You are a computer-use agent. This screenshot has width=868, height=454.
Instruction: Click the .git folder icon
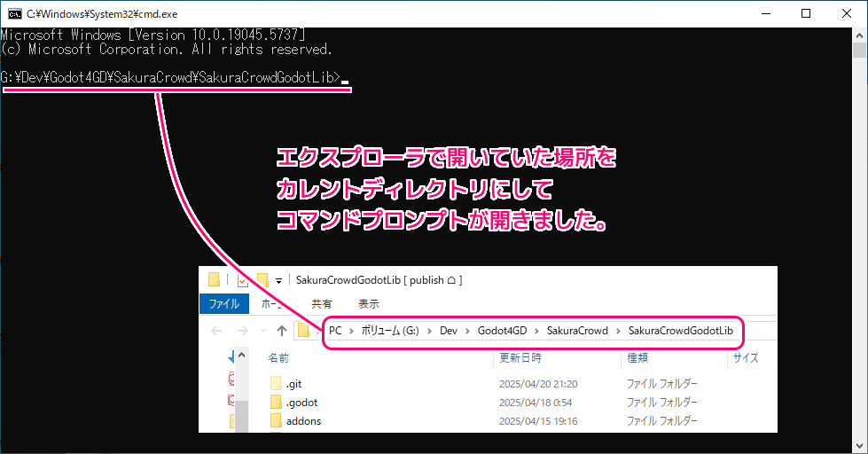point(277,384)
